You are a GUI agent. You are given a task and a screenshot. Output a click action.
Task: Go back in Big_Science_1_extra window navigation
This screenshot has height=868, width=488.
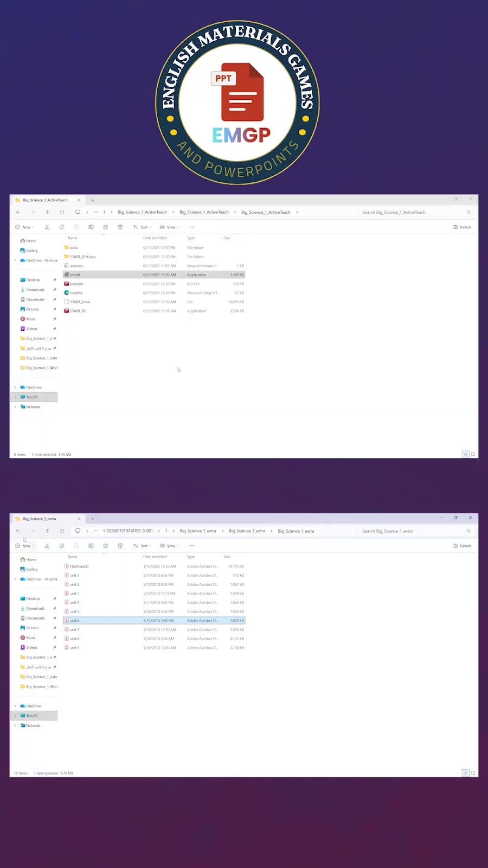pyautogui.click(x=18, y=531)
